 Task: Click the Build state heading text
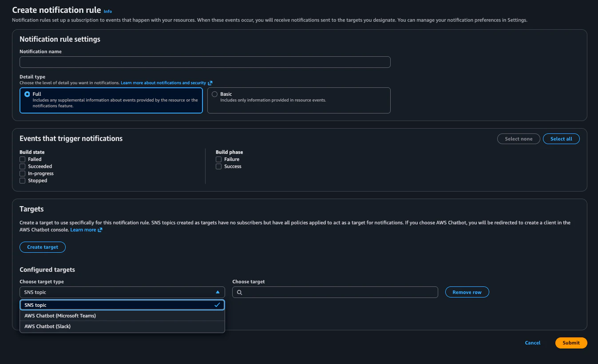click(x=32, y=152)
